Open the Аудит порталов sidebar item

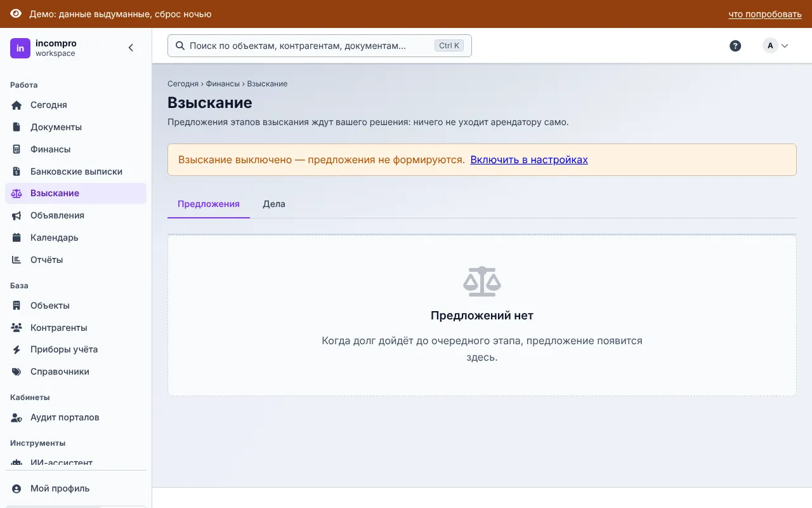75,417
